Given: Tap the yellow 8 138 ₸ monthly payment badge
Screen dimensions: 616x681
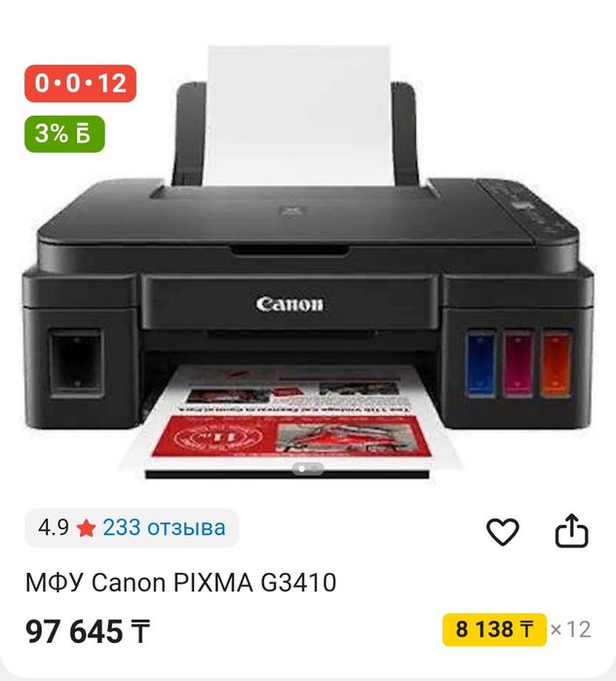Looking at the screenshot, I should pos(494,629).
